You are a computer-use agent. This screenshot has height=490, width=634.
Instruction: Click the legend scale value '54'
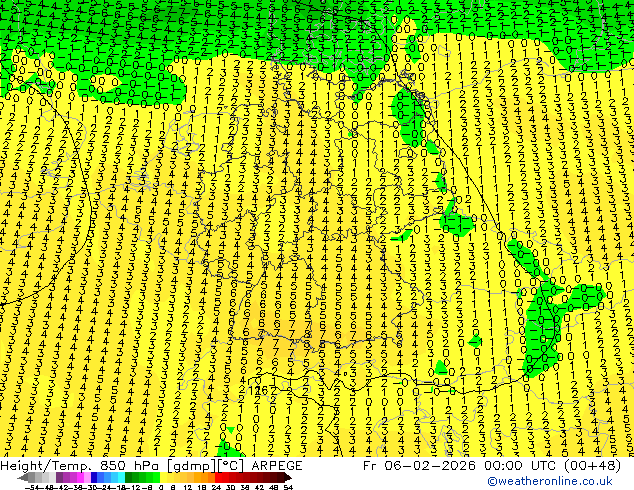[288, 488]
